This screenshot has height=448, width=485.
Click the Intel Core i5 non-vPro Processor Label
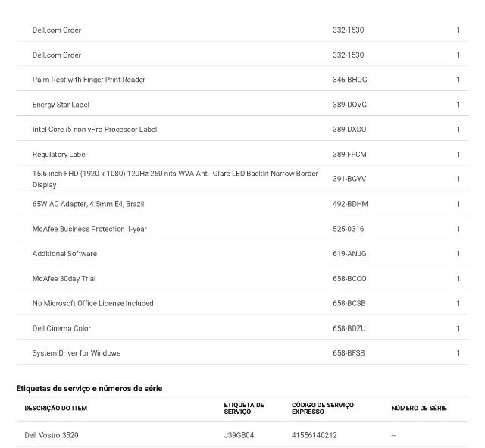click(95, 130)
